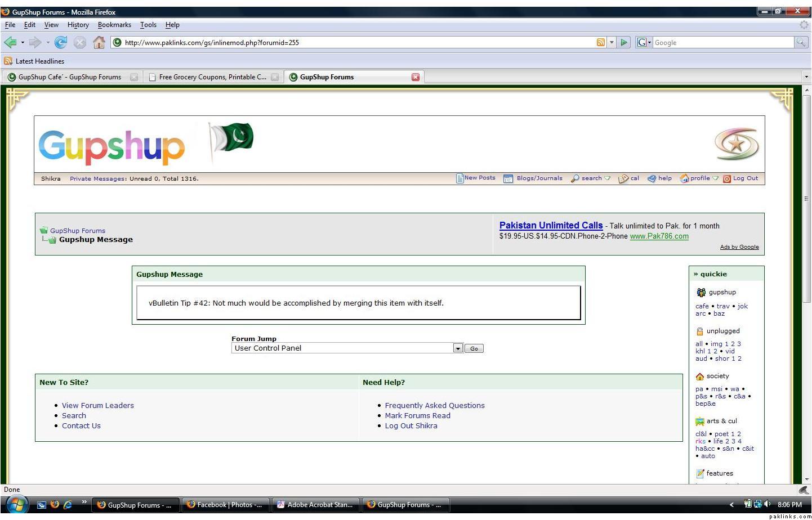Image resolution: width=812 pixels, height=520 pixels.
Task: Click the browser Back arrow icon
Action: click(10, 42)
